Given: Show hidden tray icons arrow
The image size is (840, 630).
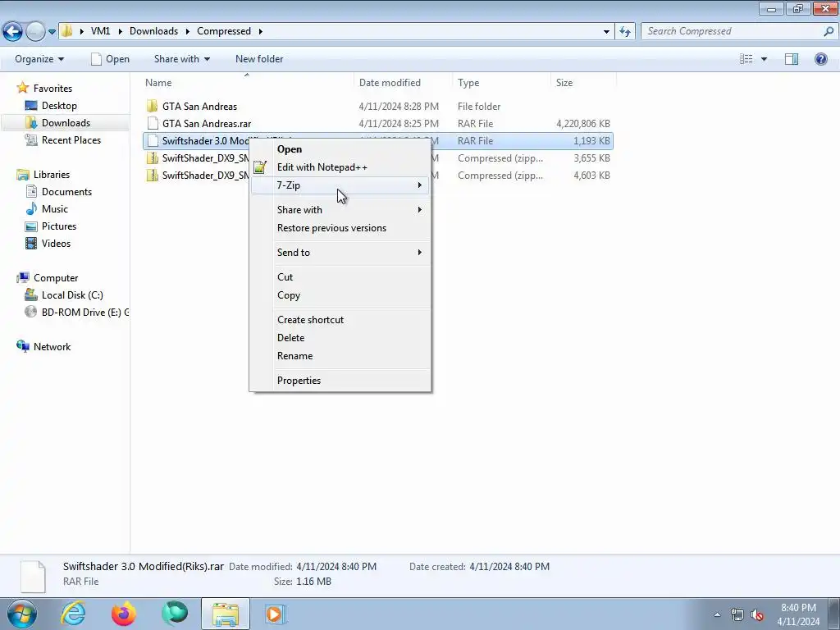Looking at the screenshot, I should 717,615.
